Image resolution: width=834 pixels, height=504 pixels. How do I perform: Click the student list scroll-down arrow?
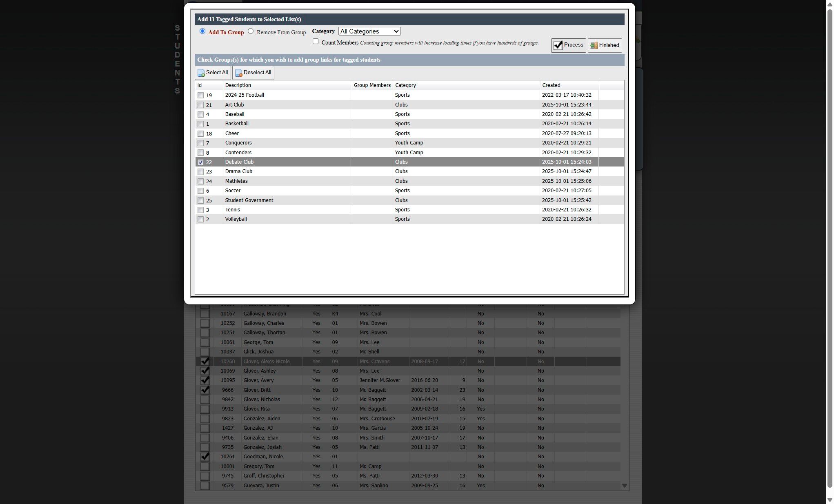click(x=624, y=486)
